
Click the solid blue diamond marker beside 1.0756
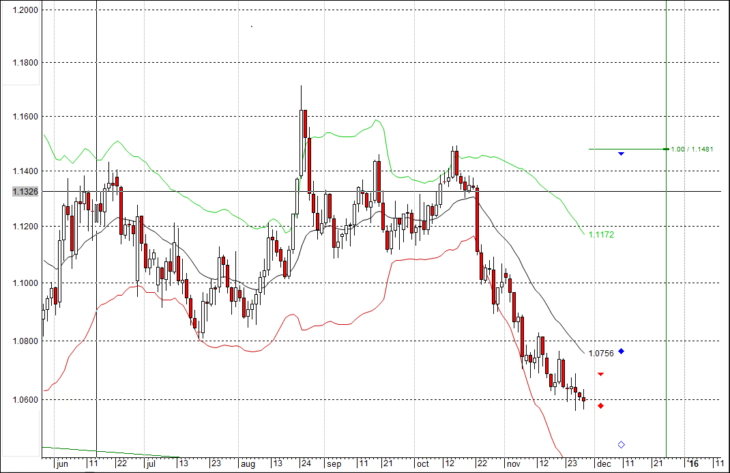click(621, 351)
